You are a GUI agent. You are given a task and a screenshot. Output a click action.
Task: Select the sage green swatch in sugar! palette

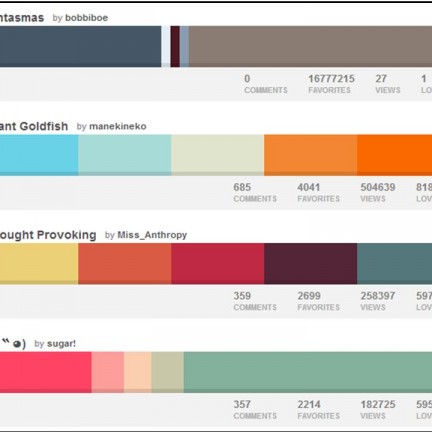(x=308, y=372)
